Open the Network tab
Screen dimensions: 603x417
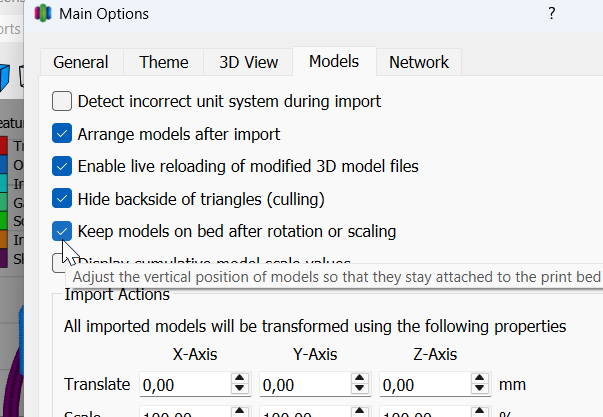pos(419,62)
